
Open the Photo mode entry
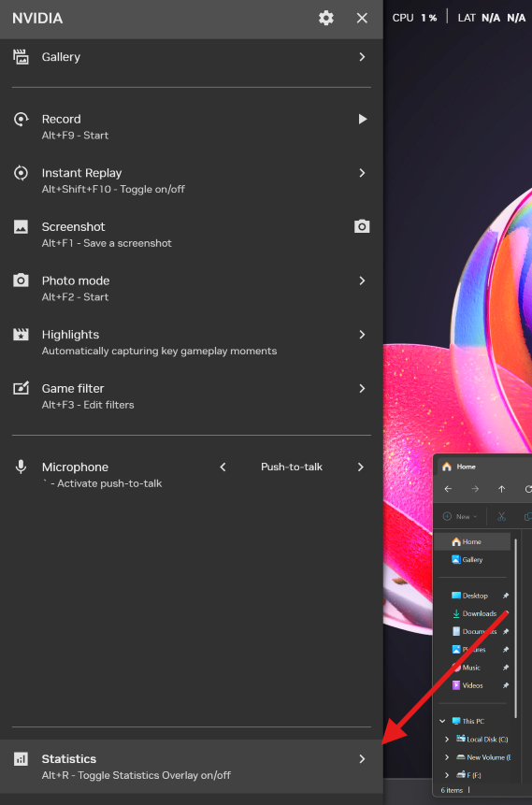click(x=191, y=289)
